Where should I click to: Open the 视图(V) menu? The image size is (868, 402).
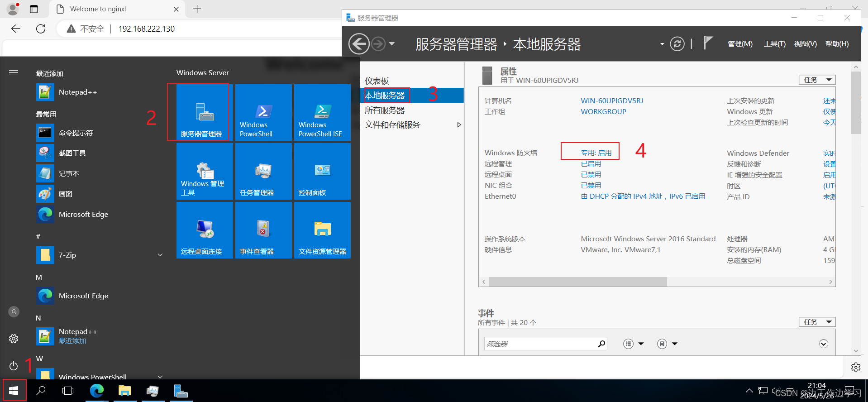806,44
